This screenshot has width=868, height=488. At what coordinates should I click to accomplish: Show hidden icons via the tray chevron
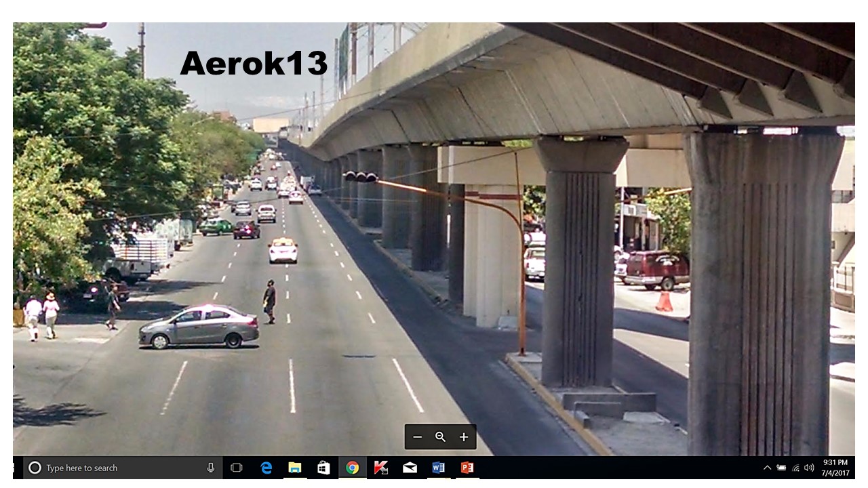[x=767, y=468]
